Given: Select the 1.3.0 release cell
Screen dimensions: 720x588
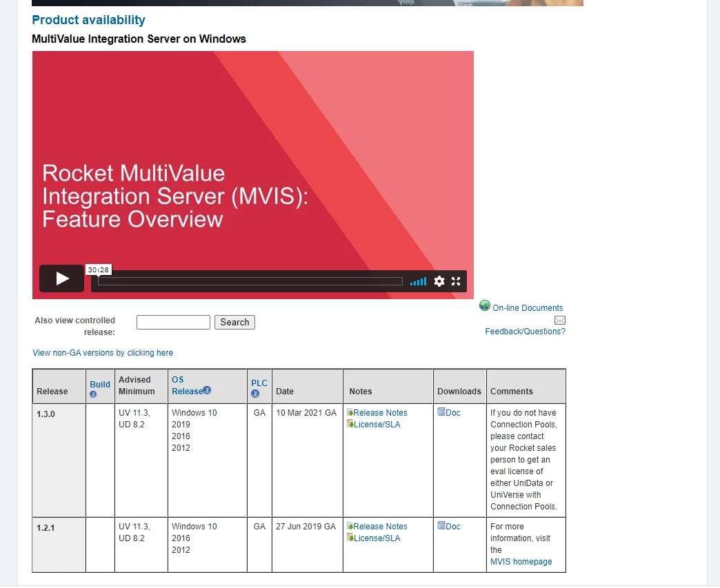Looking at the screenshot, I should click(59, 460).
